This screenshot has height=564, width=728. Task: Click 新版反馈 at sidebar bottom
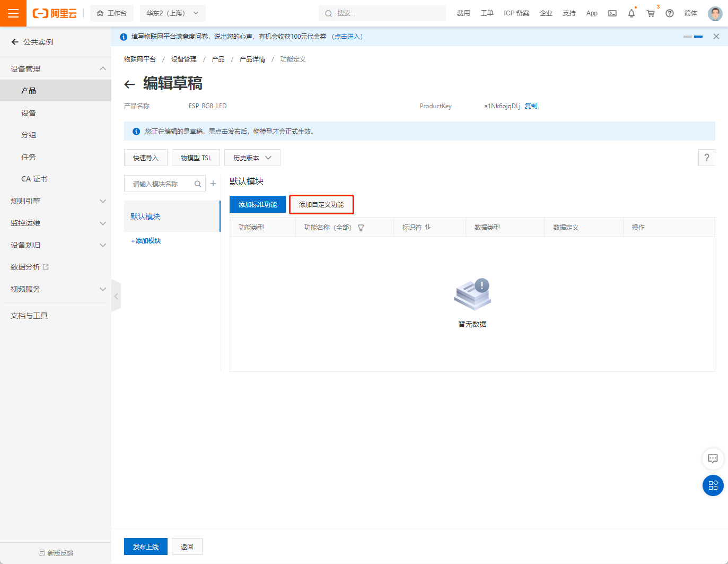point(56,553)
